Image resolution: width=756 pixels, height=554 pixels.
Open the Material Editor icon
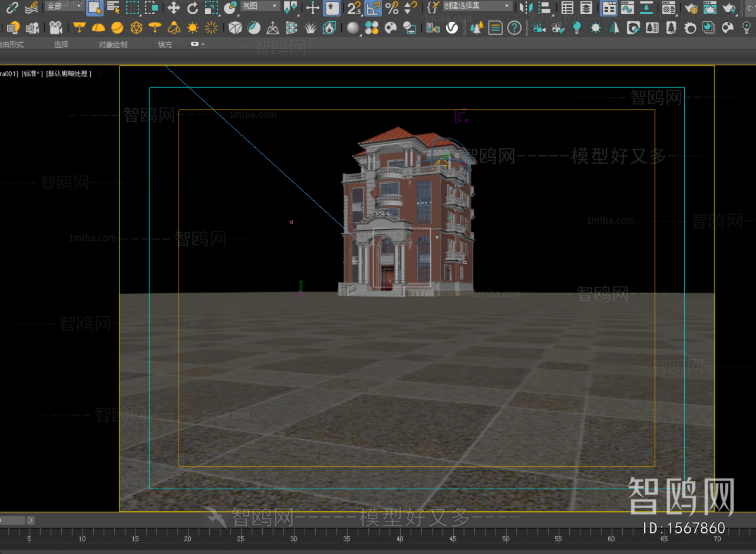tap(669, 7)
